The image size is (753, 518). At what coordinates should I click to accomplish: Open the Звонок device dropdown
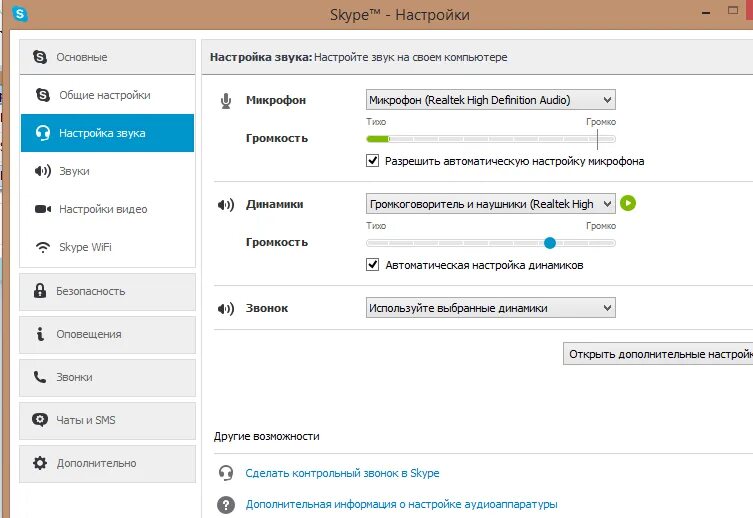pos(490,308)
